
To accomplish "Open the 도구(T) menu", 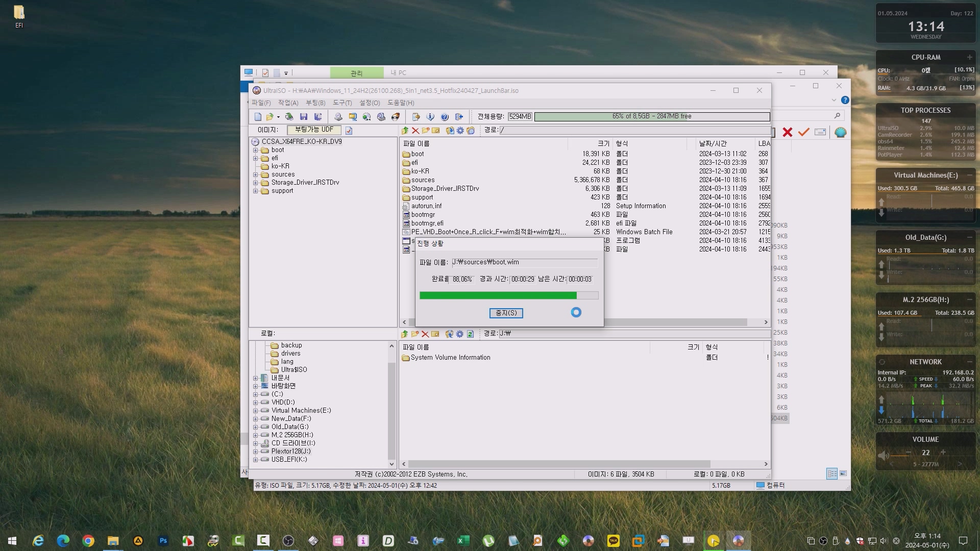I will (342, 103).
